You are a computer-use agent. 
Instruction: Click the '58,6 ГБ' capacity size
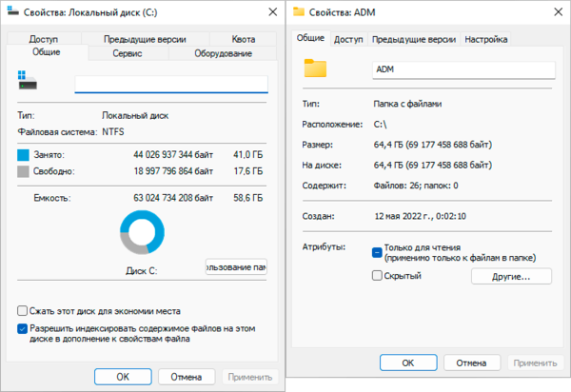[248, 198]
